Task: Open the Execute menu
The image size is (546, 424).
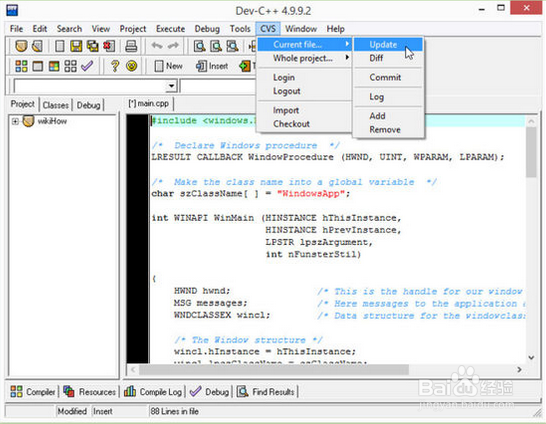Action: coord(170,29)
